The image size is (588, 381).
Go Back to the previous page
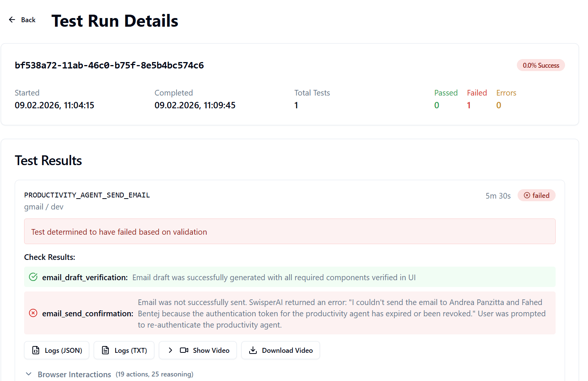(x=22, y=20)
